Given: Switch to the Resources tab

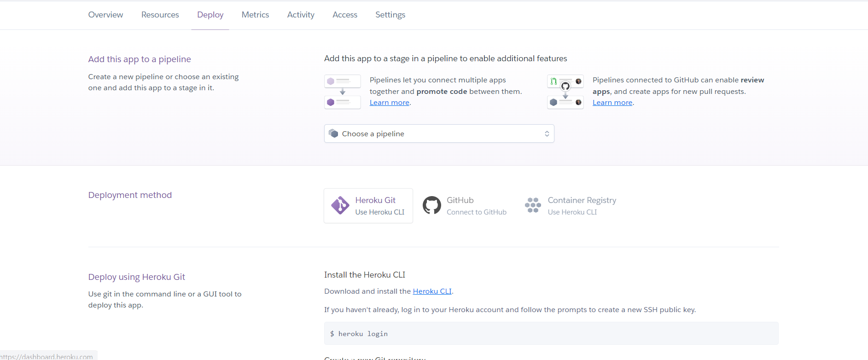Looking at the screenshot, I should 160,15.
